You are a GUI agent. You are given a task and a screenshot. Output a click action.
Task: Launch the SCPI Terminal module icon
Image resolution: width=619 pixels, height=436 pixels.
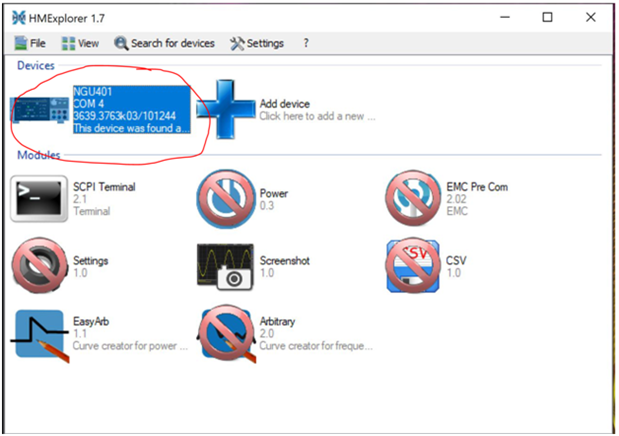pyautogui.click(x=39, y=199)
